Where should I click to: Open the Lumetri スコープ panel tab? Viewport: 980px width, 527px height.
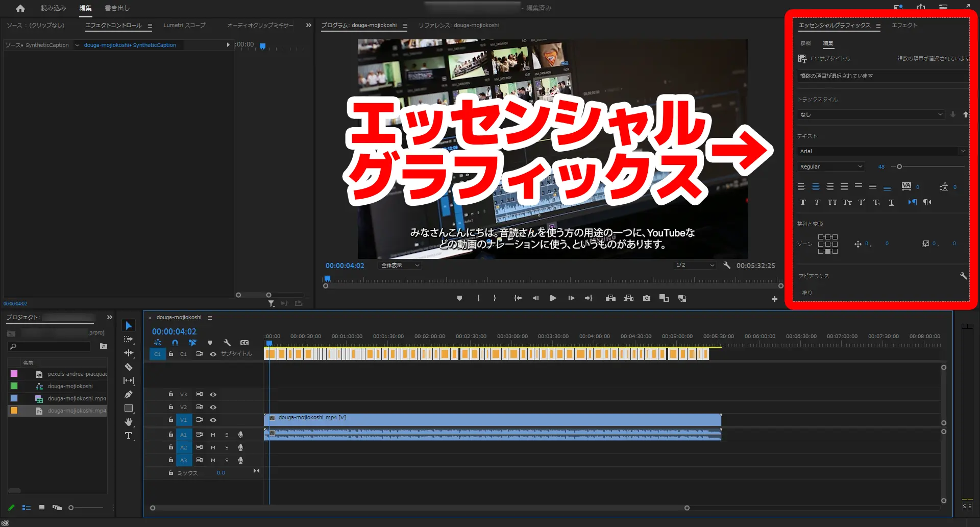coord(184,25)
